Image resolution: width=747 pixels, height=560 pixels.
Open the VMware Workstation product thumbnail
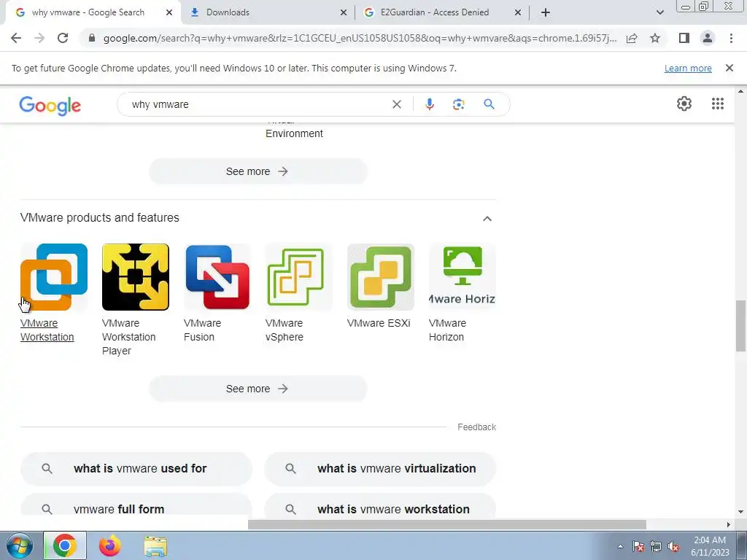pos(54,276)
